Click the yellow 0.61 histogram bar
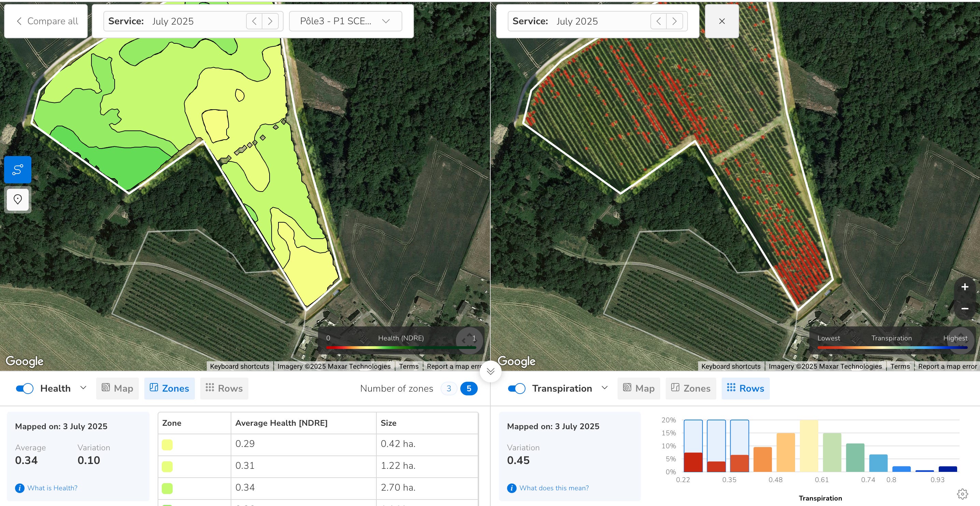The image size is (980, 506). [x=809, y=446]
